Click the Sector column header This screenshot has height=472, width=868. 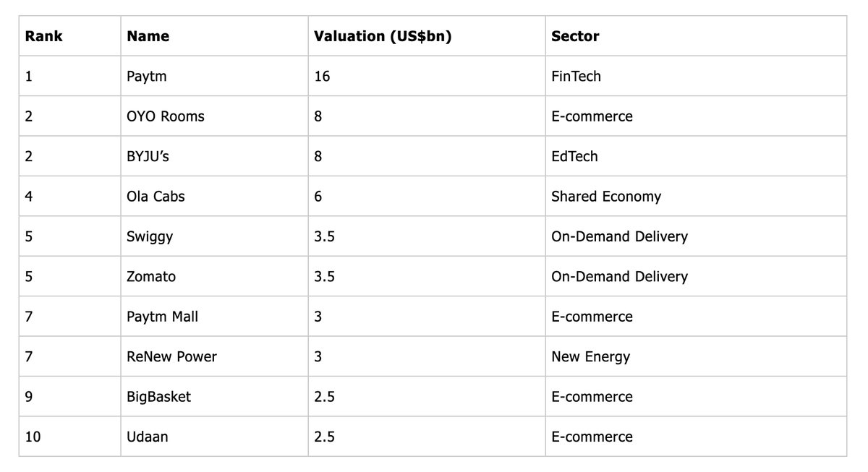[575, 36]
